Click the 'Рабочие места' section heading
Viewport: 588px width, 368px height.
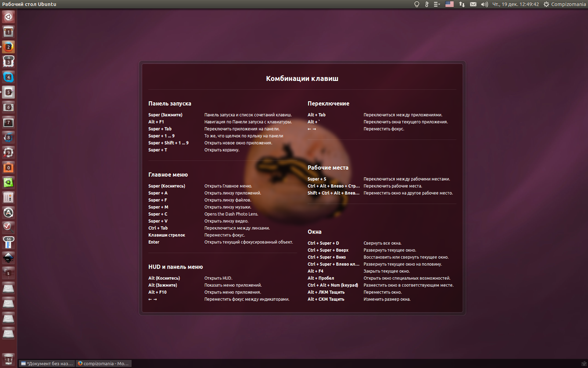click(x=328, y=168)
